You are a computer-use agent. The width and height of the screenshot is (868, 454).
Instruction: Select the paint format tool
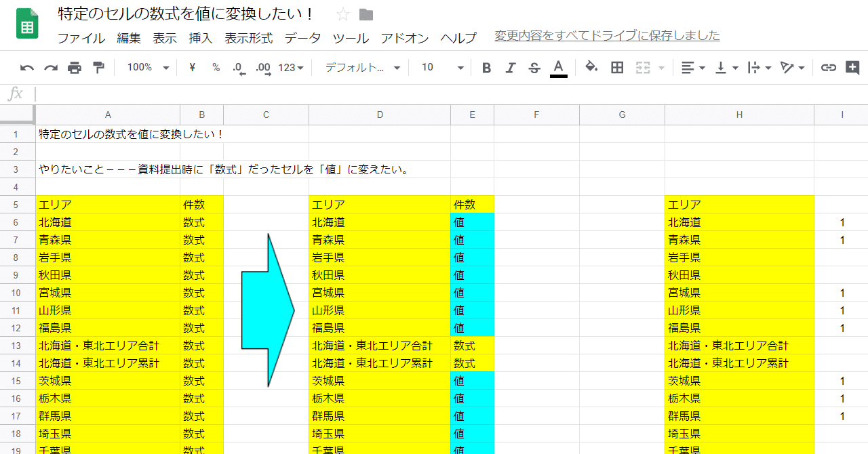point(98,67)
